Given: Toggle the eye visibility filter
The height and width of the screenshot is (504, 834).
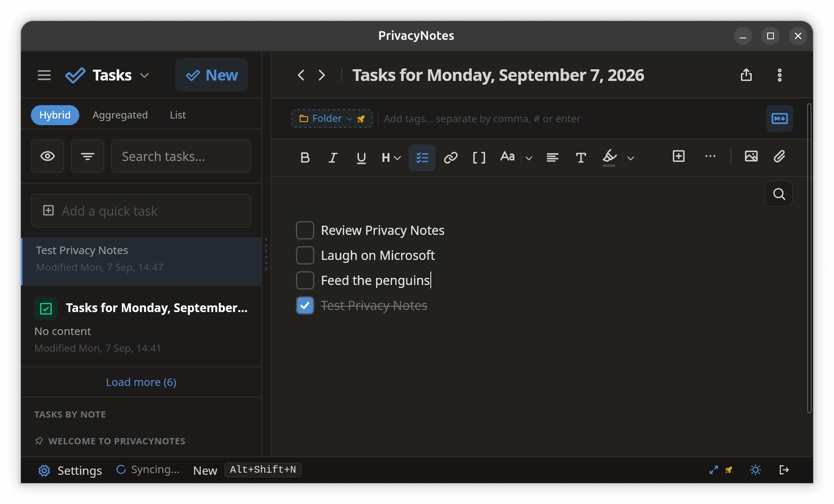Looking at the screenshot, I should [x=48, y=156].
